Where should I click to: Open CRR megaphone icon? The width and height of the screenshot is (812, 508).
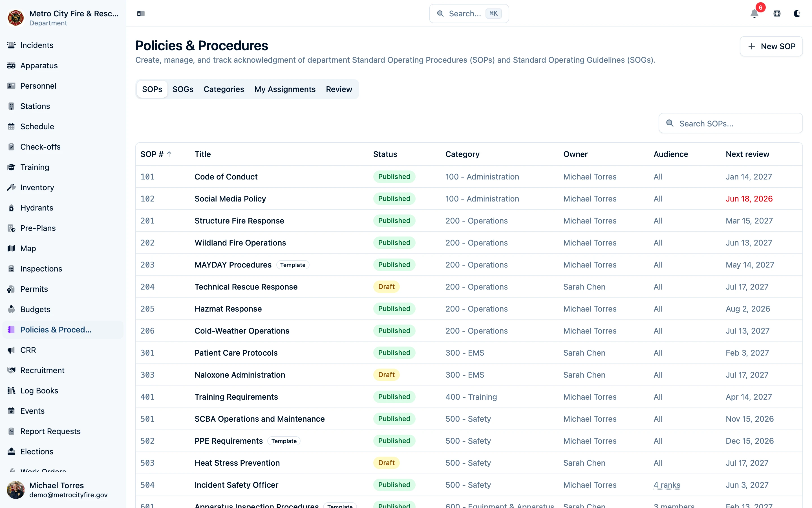click(11, 350)
